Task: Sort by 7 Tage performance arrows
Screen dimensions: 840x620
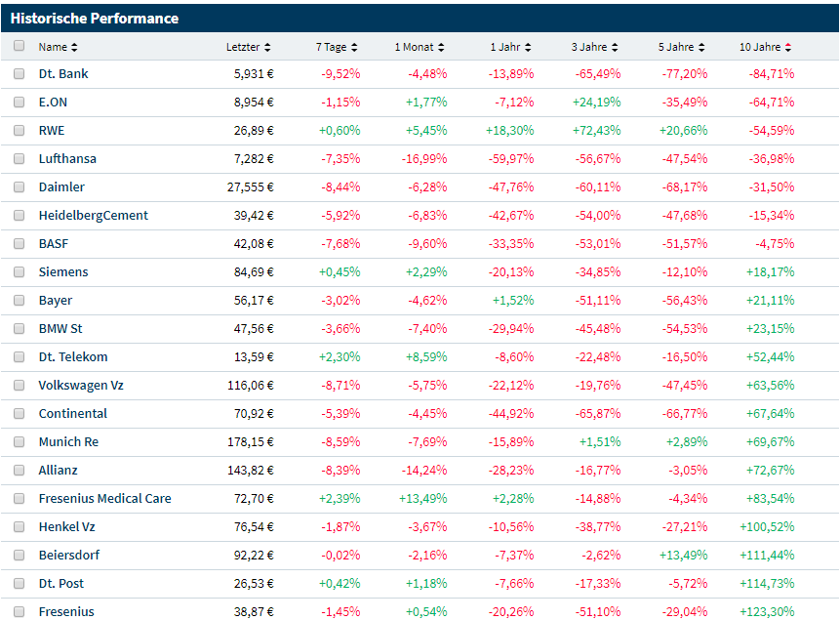Action: tap(355, 47)
